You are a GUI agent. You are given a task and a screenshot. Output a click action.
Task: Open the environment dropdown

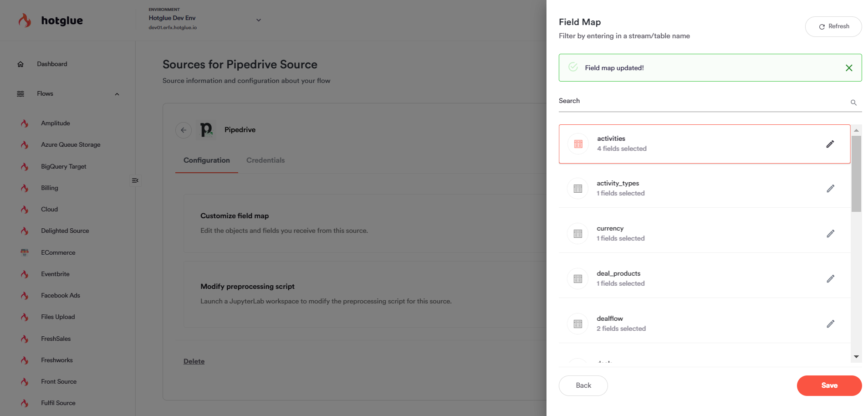(258, 20)
